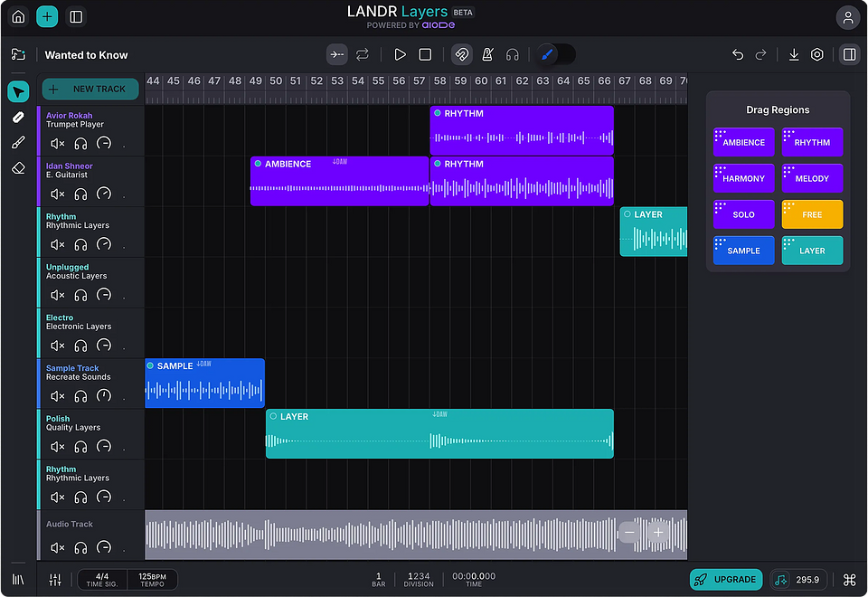
Task: Open the 4/4 time signature selector
Action: [x=102, y=580]
